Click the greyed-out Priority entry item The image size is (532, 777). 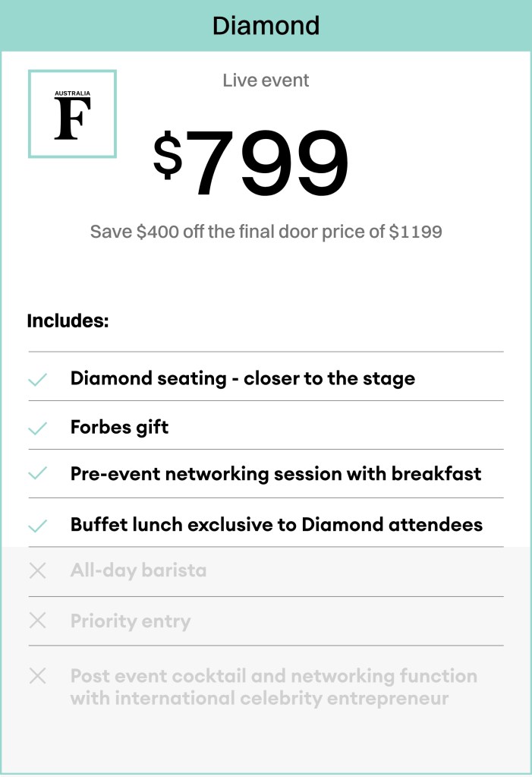coord(131,621)
